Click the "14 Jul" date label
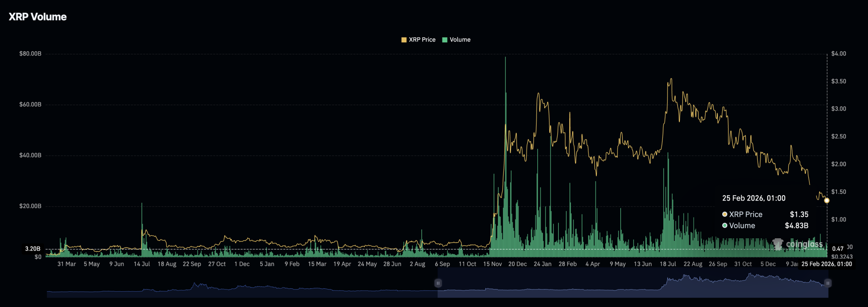The height and width of the screenshot is (307, 868). (142, 264)
